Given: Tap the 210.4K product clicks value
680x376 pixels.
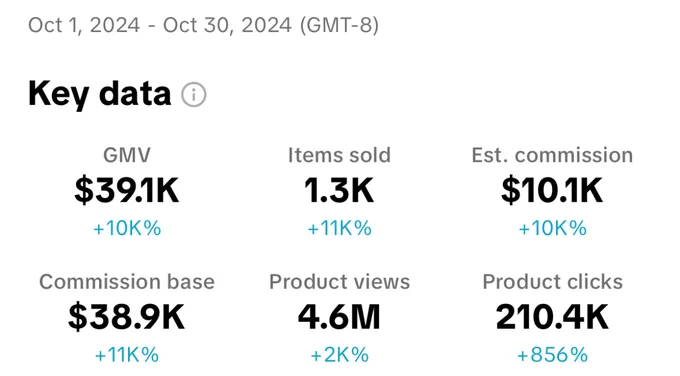Looking at the screenshot, I should point(552,317).
